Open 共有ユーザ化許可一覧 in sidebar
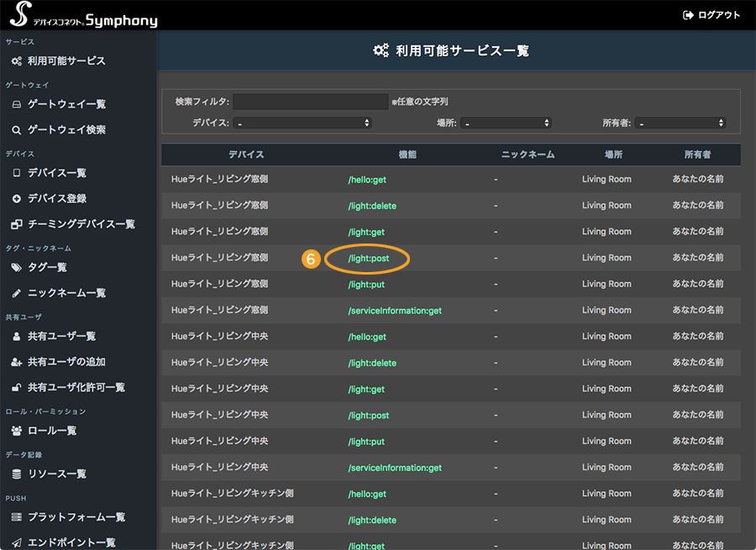 tap(76, 388)
